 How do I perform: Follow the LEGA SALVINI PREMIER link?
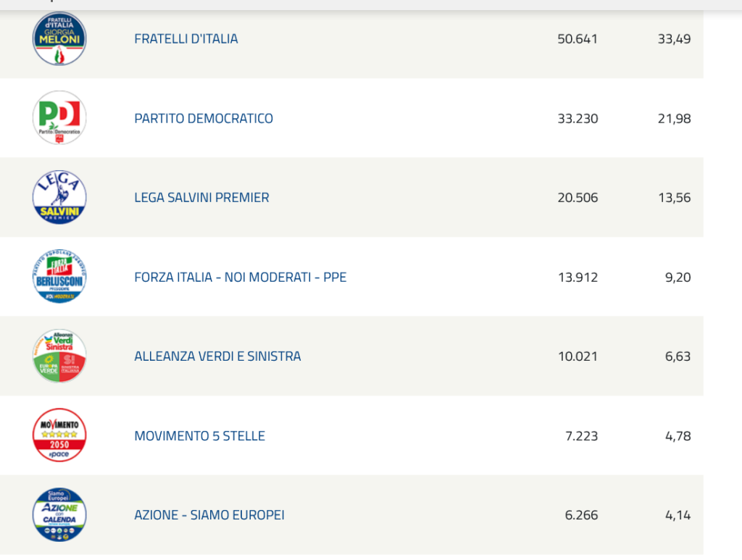(x=201, y=197)
